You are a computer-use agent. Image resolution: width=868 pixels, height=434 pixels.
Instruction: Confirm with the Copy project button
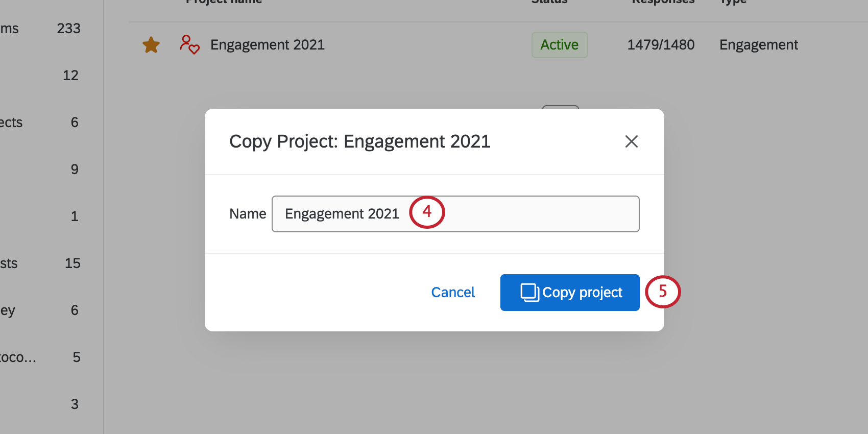click(x=570, y=293)
